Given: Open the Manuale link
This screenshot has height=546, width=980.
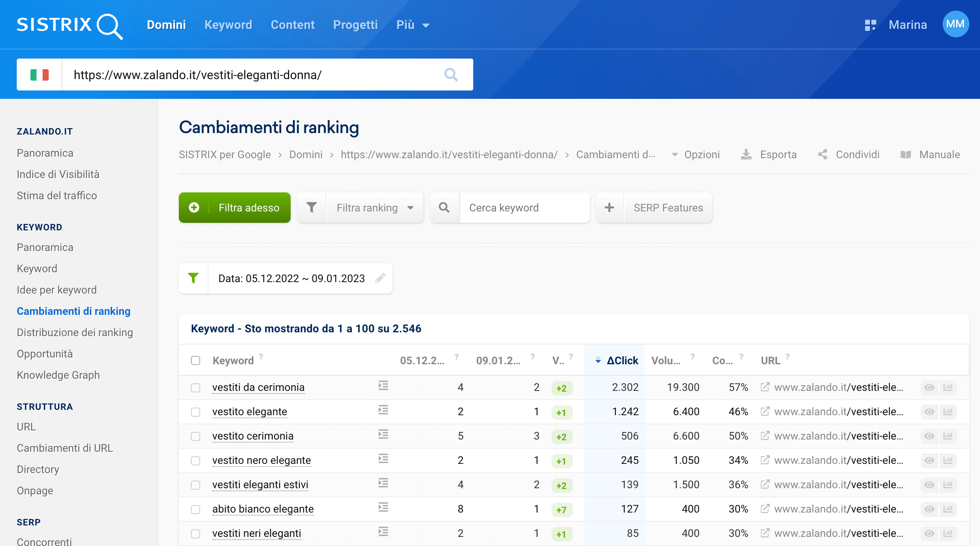Looking at the screenshot, I should pos(930,154).
